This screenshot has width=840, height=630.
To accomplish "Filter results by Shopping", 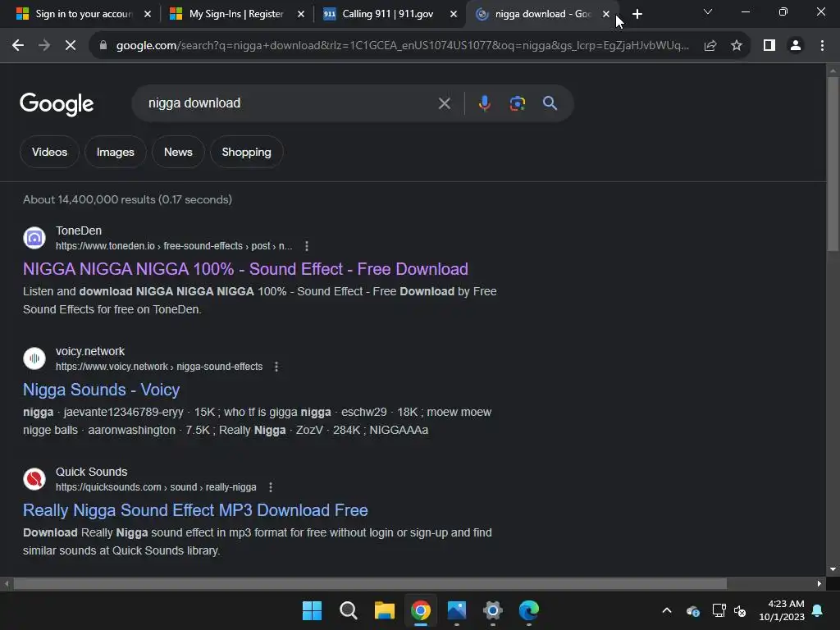I will pyautogui.click(x=246, y=152).
